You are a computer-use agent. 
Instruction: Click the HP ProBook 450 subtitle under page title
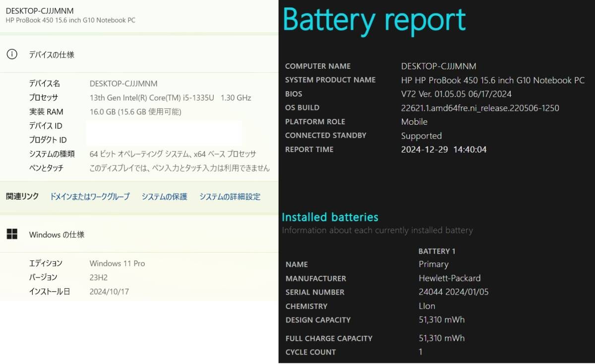(70, 20)
